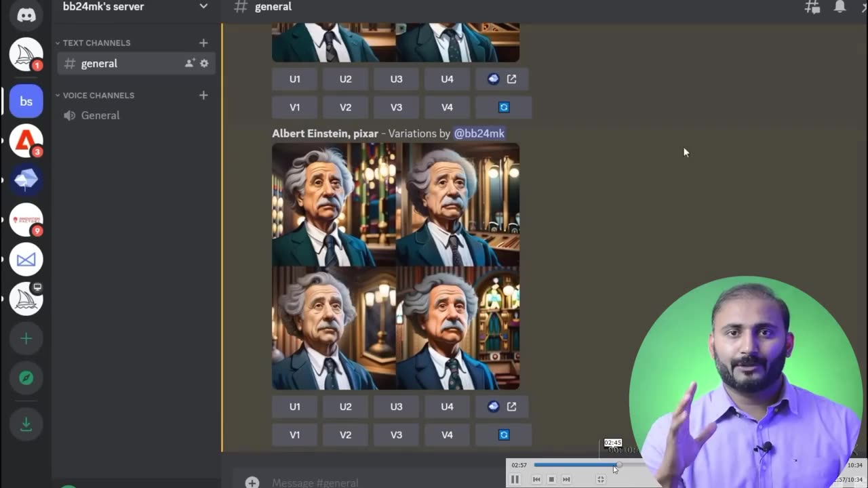Click the re-roll refresh icon under Variations grid

coord(504,435)
